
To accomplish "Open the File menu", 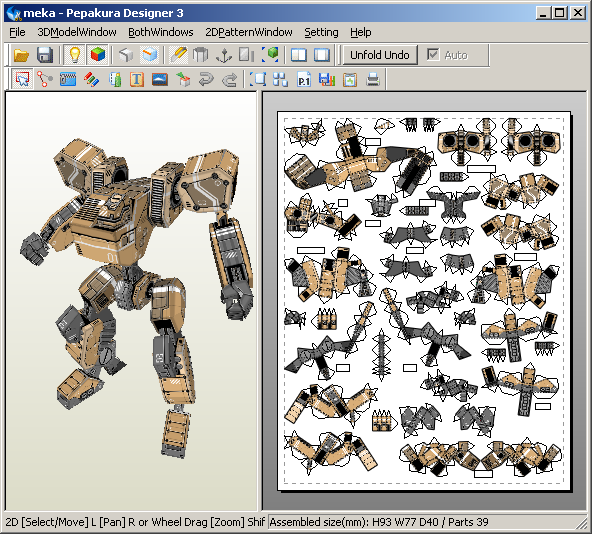I will [x=17, y=32].
